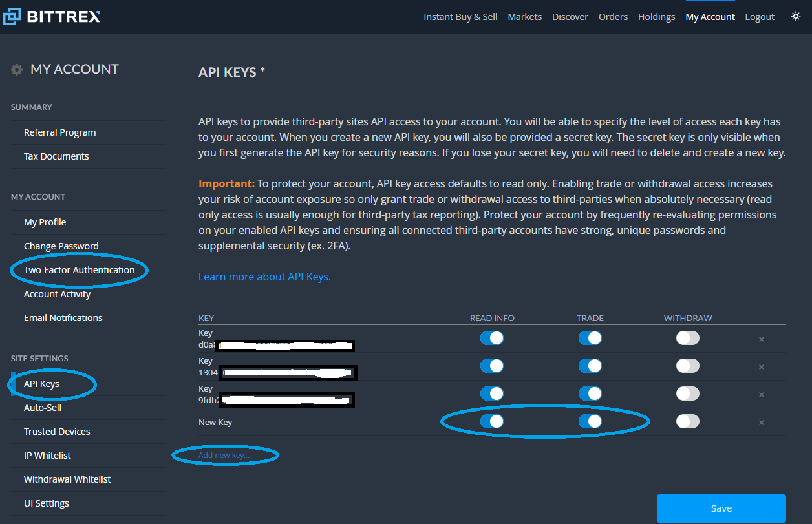Viewport: 812px width, 524px height.
Task: Go to Change Password
Action: click(61, 246)
